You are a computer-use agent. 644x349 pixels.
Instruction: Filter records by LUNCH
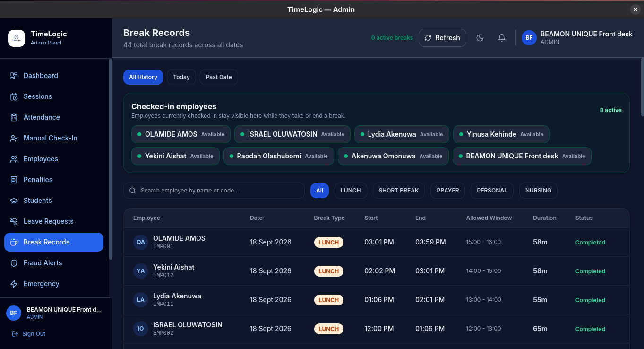click(x=351, y=191)
